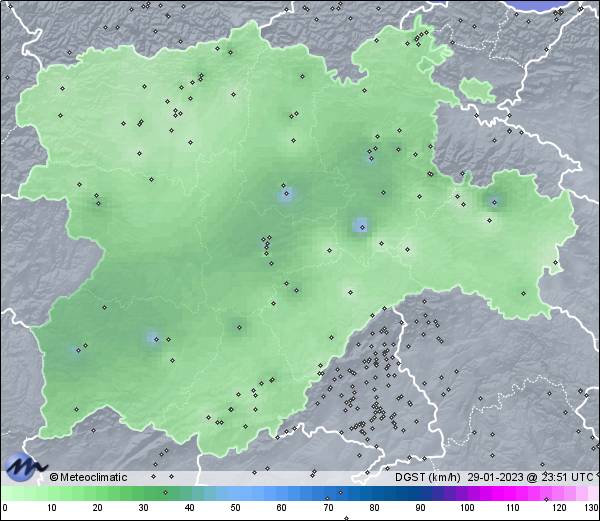Click the 70 value on the scale
The width and height of the screenshot is (600, 521).
pos(328,508)
